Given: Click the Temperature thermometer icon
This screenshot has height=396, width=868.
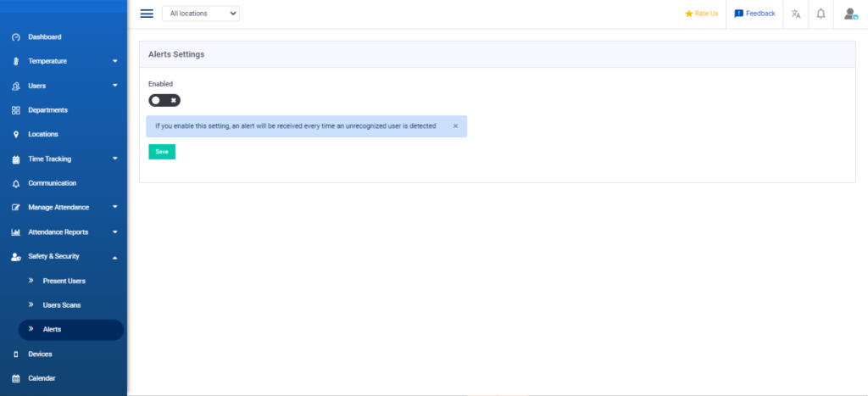Looking at the screenshot, I should (16, 61).
